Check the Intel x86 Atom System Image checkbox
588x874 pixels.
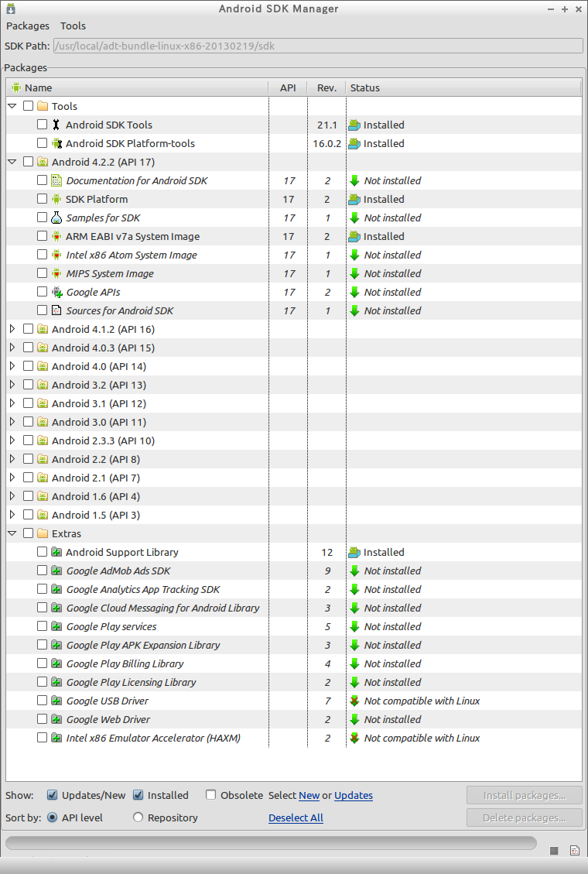pyautogui.click(x=43, y=254)
